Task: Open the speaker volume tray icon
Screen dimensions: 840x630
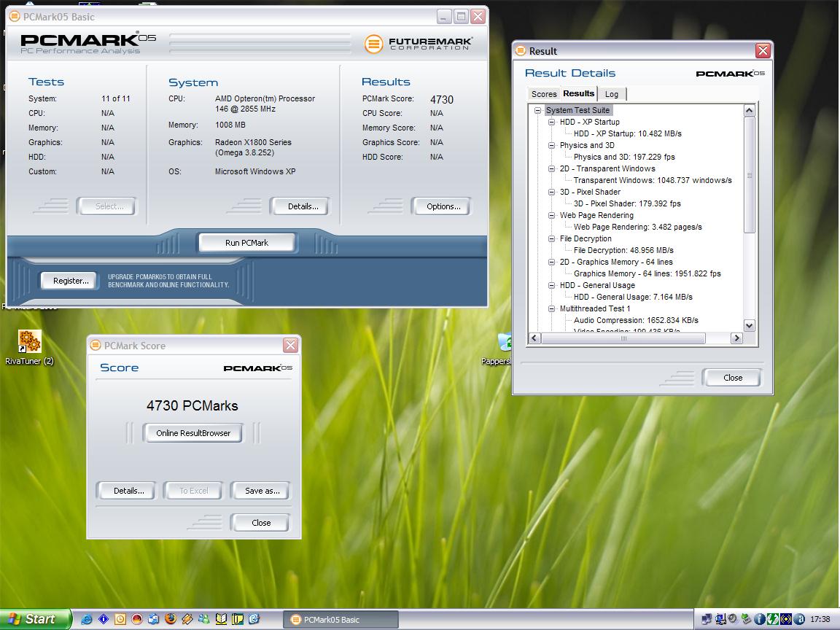Action: pos(732,618)
